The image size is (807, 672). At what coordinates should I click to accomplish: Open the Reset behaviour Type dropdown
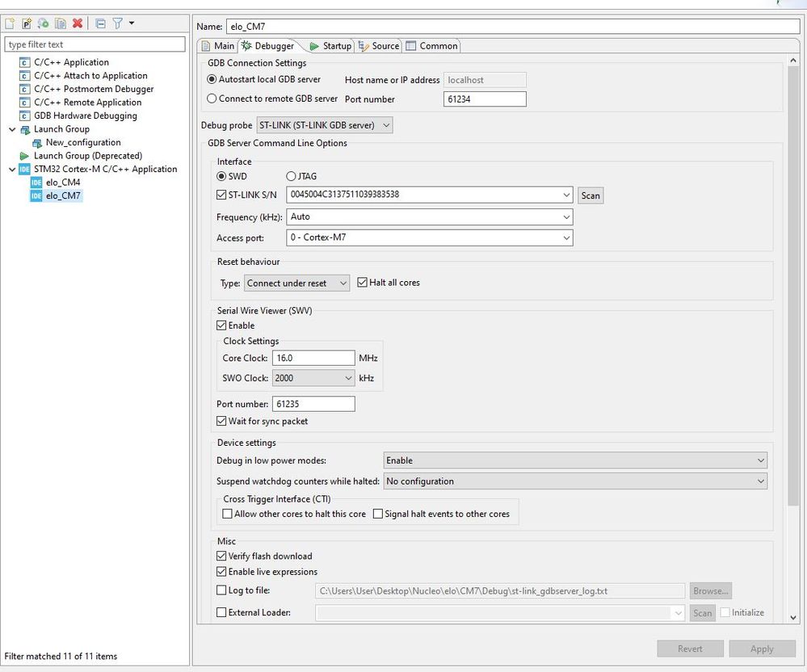tap(297, 283)
